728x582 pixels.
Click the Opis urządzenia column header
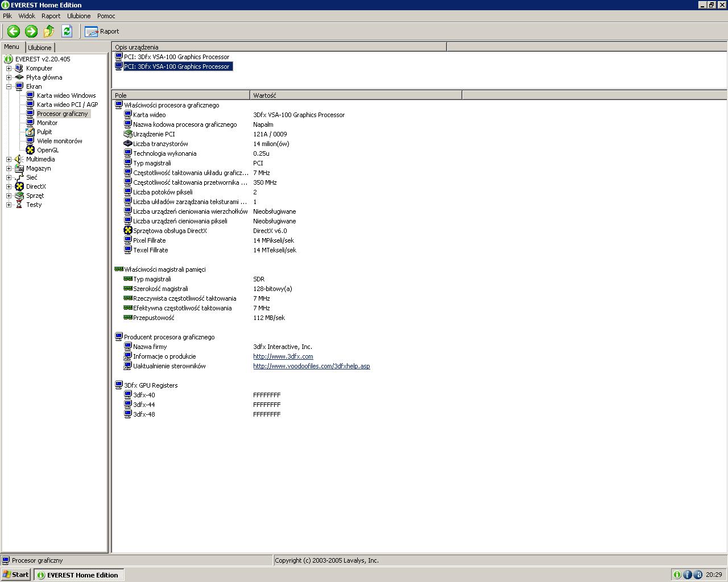click(x=279, y=47)
